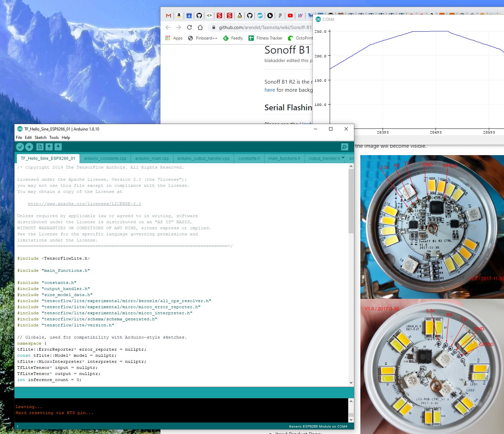Open the Pinboard++ bookmark
This screenshot has width=504, height=434.
(203, 38)
